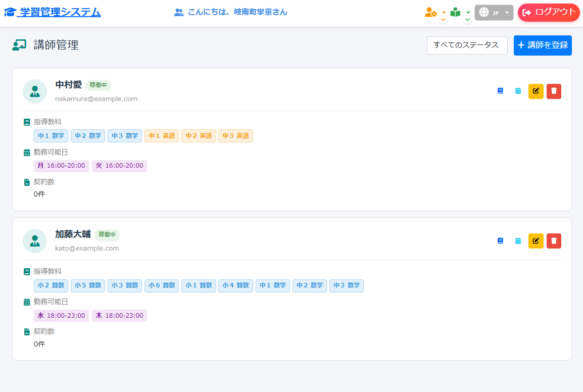Click the 小6 算数 subject tag
This screenshot has height=392, width=583.
162,285
